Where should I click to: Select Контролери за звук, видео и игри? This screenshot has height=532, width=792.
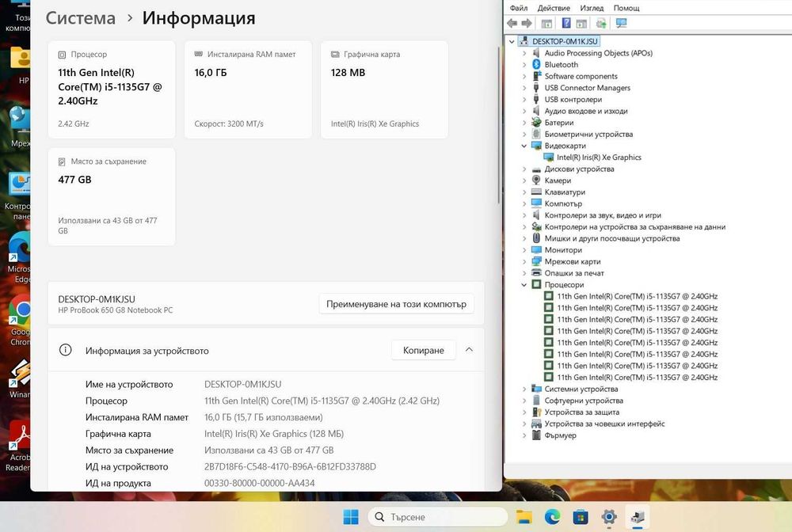(x=603, y=215)
